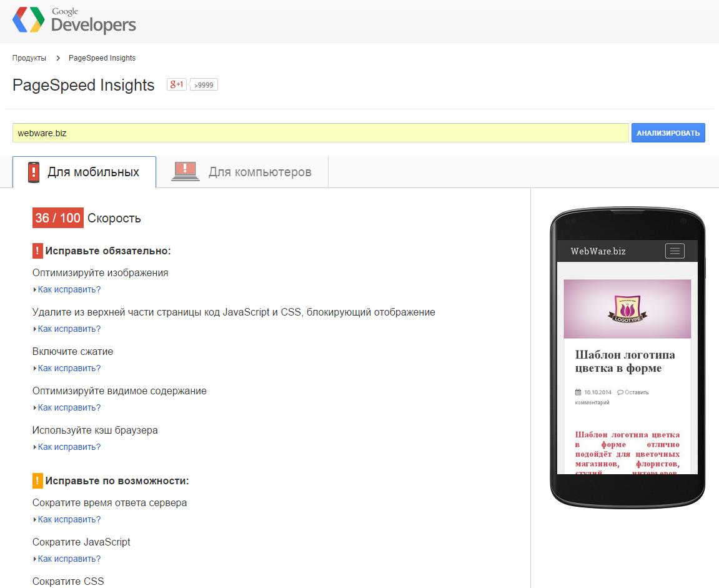The image size is (719, 588).
Task: Click the Сократите CSS rule text
Action: (x=68, y=582)
